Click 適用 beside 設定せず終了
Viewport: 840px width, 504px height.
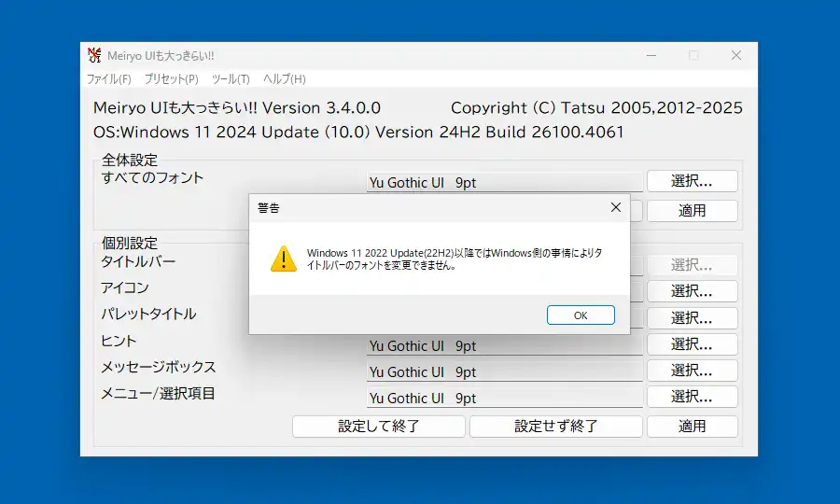(693, 427)
